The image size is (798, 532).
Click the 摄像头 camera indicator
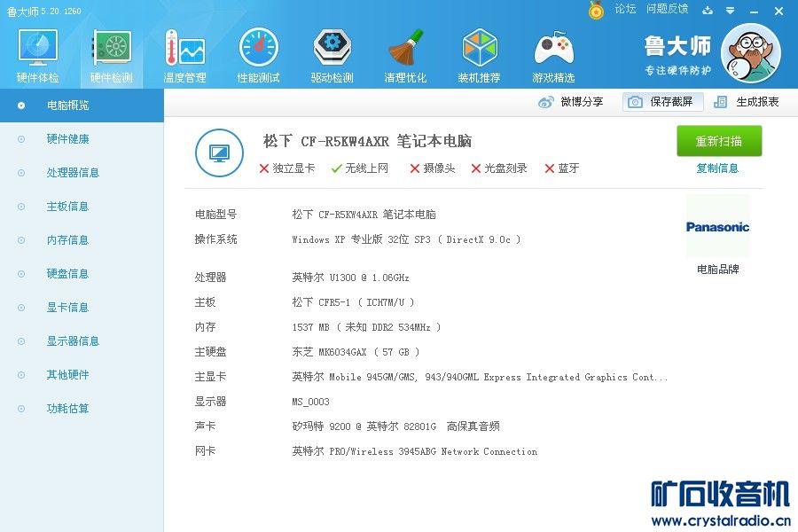(x=433, y=168)
